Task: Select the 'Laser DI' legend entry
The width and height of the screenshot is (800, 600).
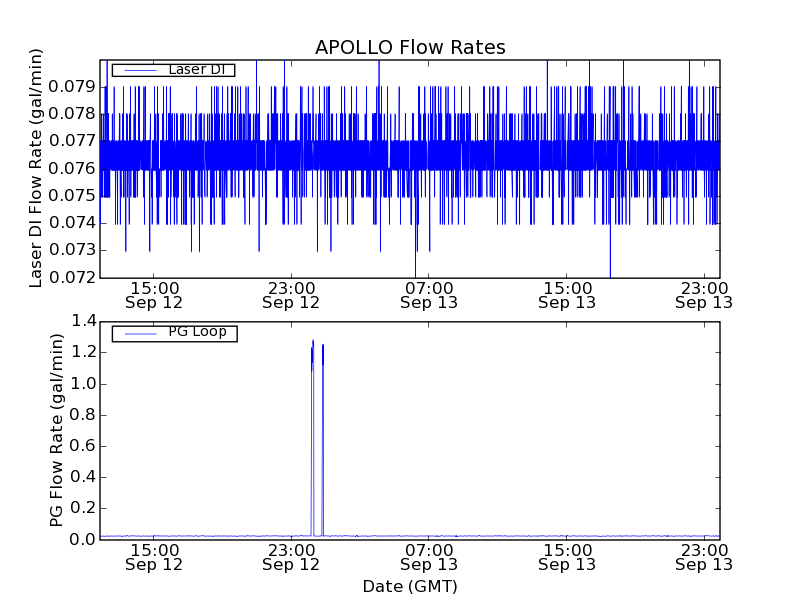Action: pyautogui.click(x=173, y=69)
